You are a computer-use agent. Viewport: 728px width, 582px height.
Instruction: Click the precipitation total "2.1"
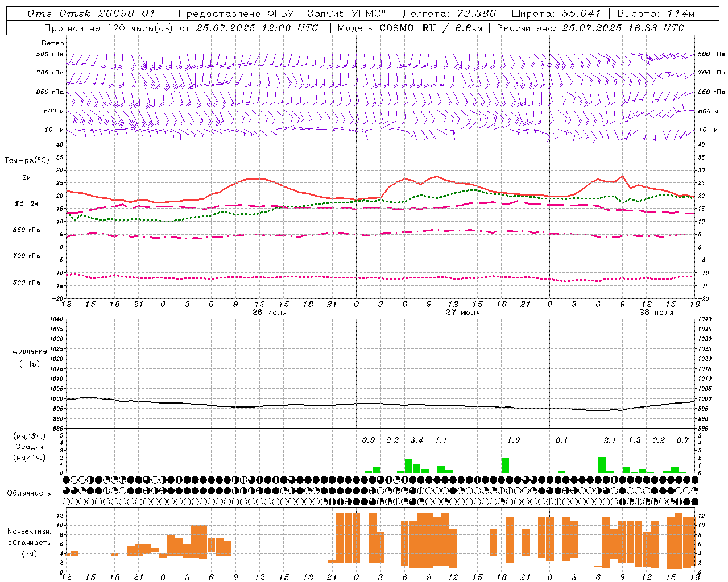click(610, 440)
